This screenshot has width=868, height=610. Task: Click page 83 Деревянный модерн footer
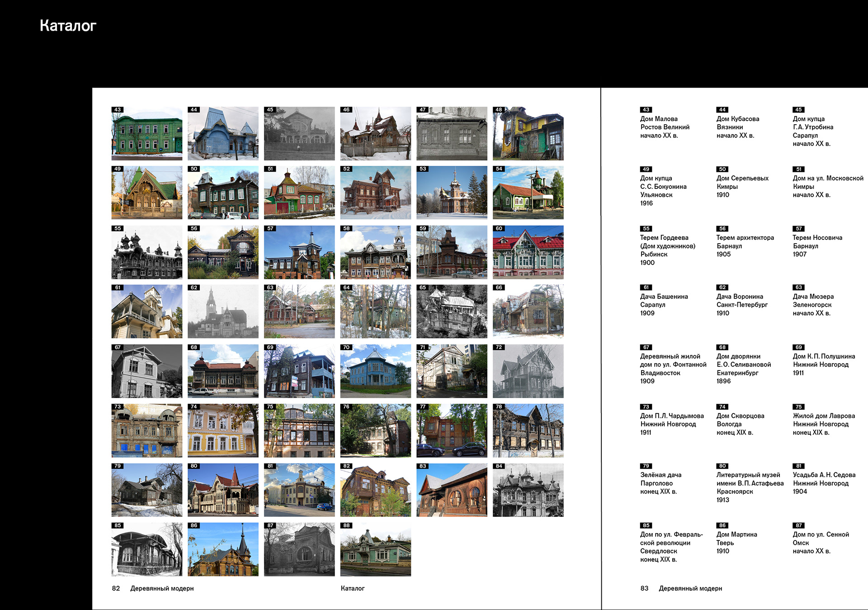click(x=690, y=588)
